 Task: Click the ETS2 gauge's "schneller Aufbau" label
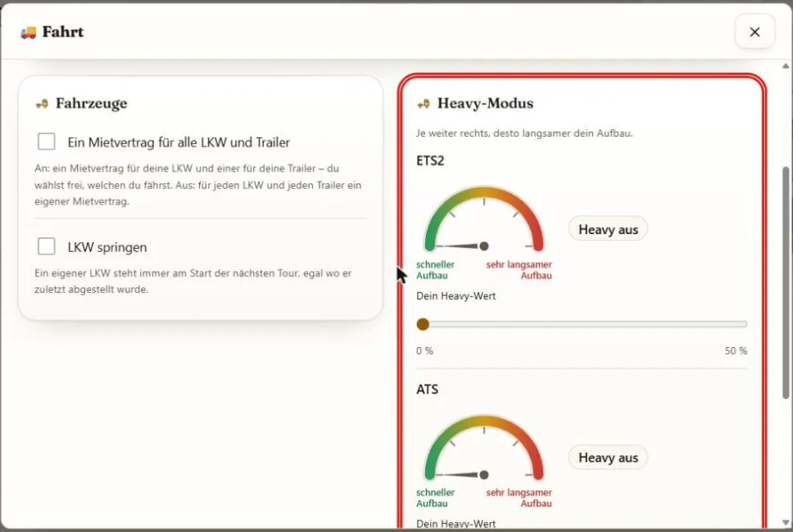(436, 270)
